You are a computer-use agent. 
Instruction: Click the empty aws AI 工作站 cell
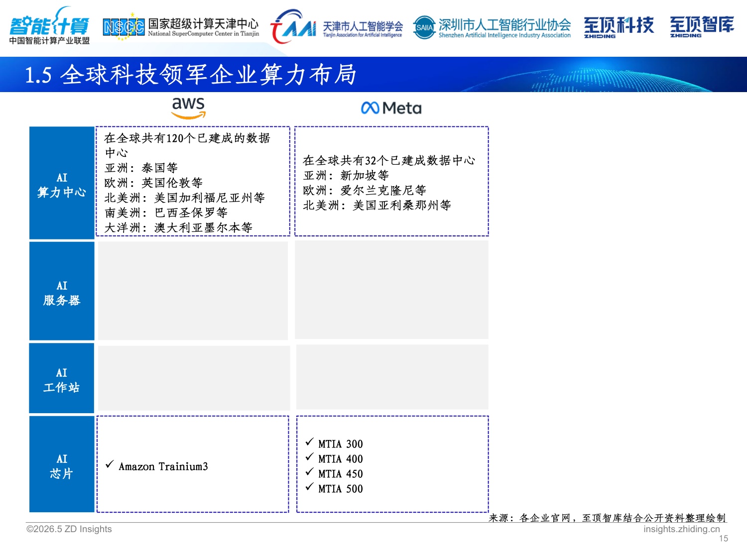click(x=194, y=378)
